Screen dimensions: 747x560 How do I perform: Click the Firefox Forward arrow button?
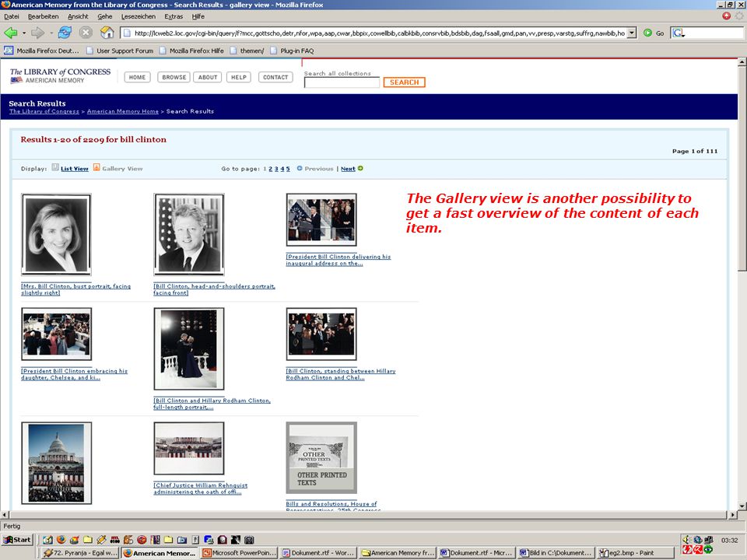point(37,33)
